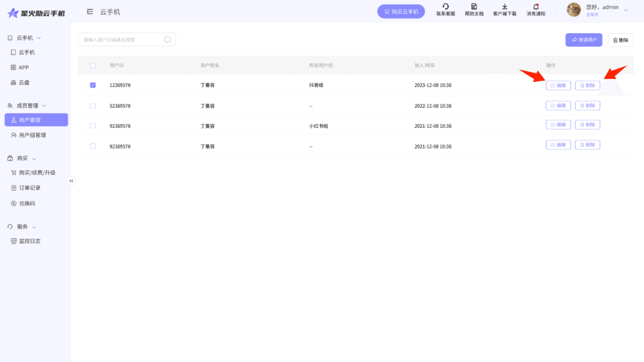644x362 pixels.
Task: Collapse sidebar with double-chevron handle
Action: 71,181
